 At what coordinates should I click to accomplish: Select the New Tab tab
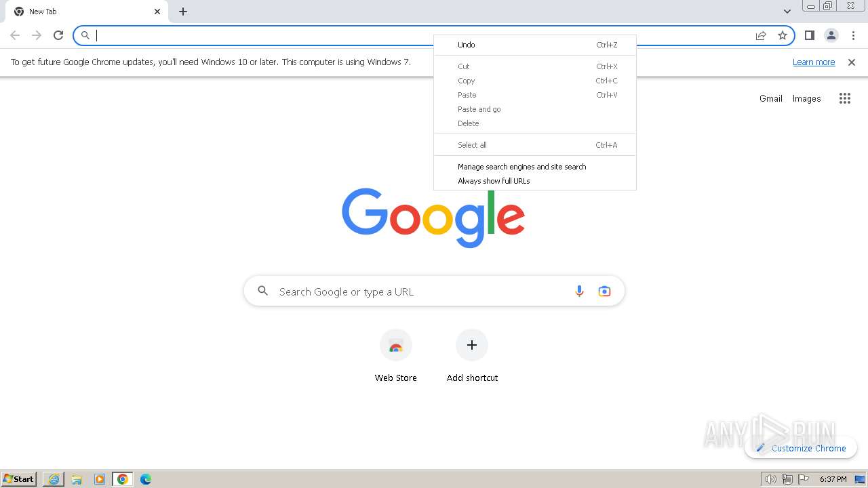pos(85,12)
